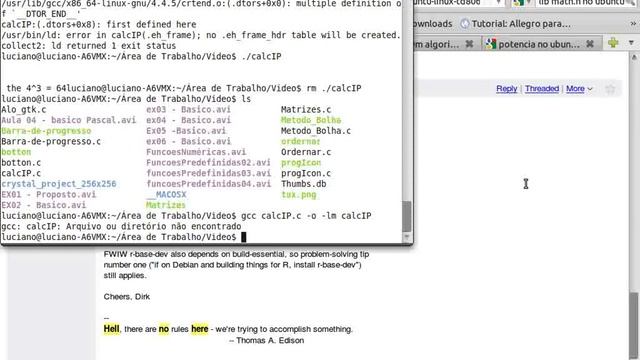Image resolution: width=640 pixels, height=360 pixels.
Task: Click the 'gcc calcIP.c -o -lm calcIP' command line
Action: [x=306, y=216]
